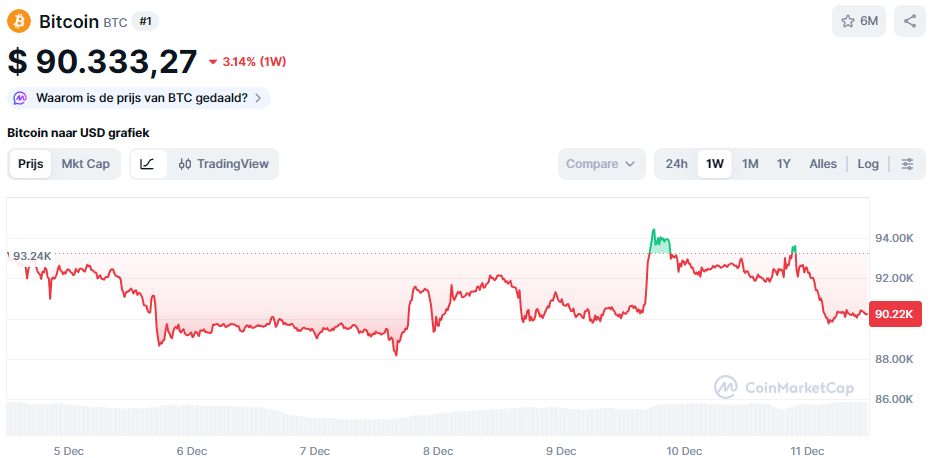Screen dimensions: 929x458
Task: Click the 11 Dec date label
Action: point(807,451)
